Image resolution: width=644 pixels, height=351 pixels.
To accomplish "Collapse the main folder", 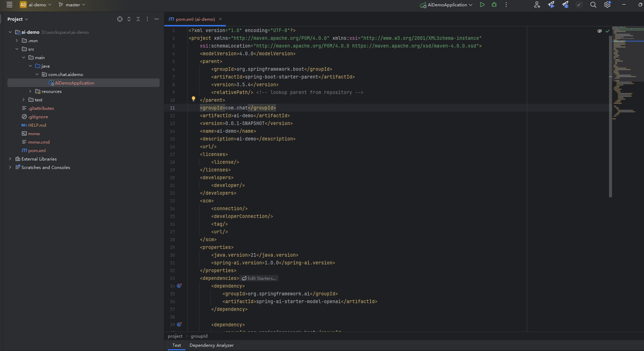I will click(24, 57).
